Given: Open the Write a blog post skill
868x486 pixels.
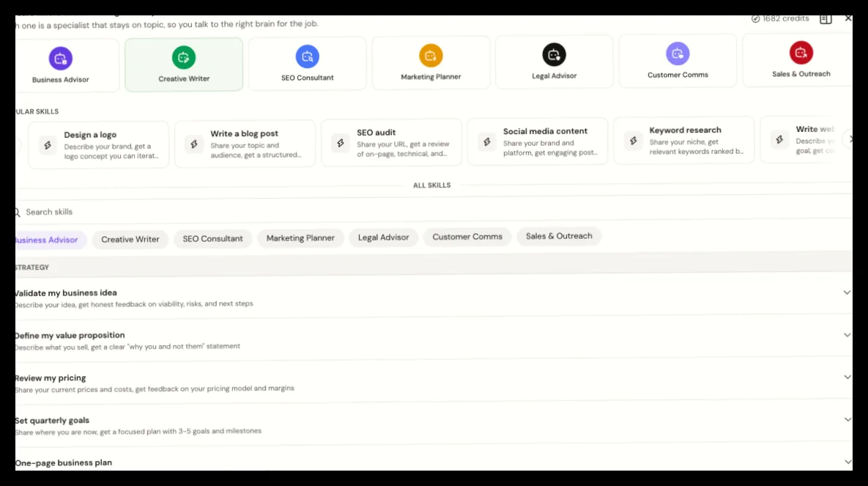Looking at the screenshot, I should [x=245, y=144].
